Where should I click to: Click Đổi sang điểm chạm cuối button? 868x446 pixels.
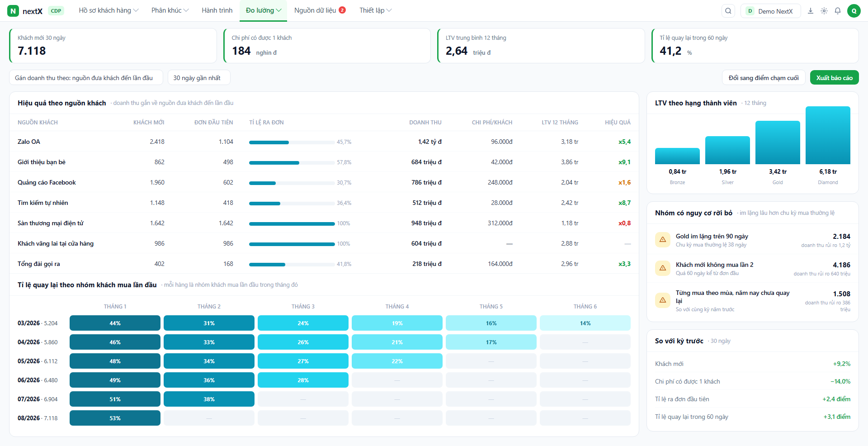pos(764,78)
